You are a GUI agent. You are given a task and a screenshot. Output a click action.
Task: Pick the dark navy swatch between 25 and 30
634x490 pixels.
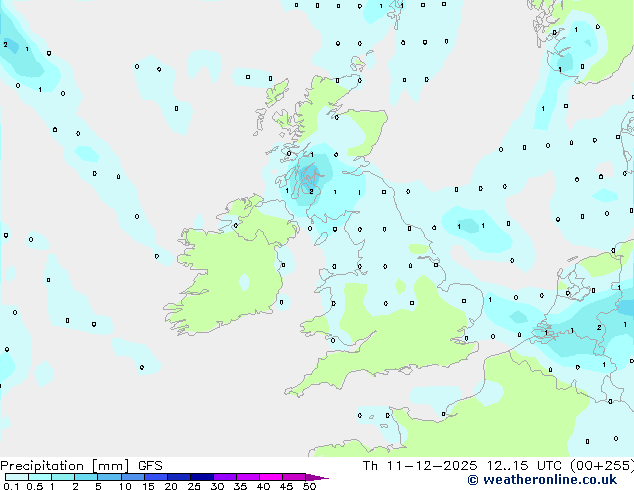click(202, 477)
